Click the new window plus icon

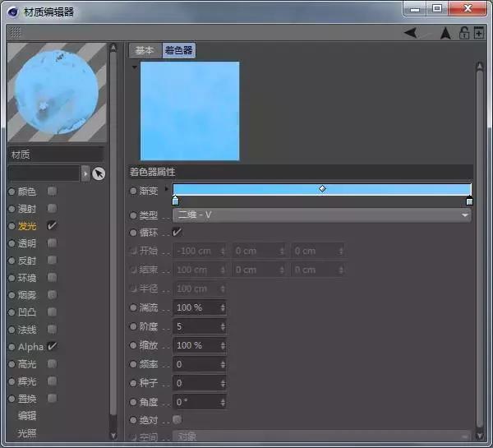479,33
